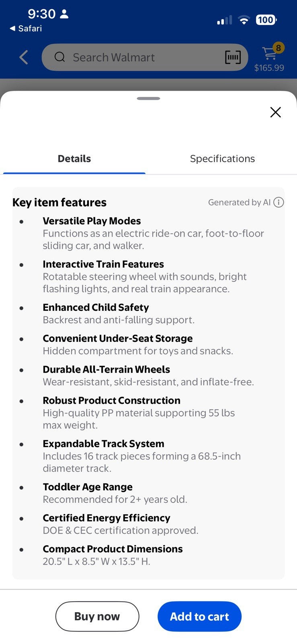Tap the battery indicator in status bar
The width and height of the screenshot is (297, 644).
[x=266, y=20]
